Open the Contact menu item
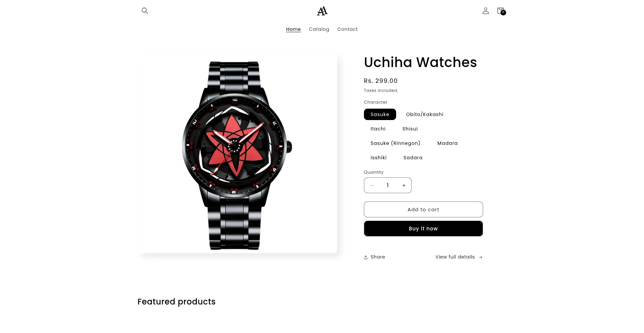The height and width of the screenshot is (333, 644). 347,29
